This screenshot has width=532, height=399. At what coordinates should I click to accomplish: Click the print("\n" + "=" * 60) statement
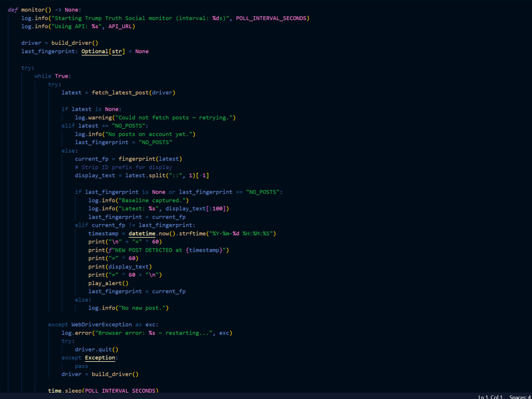pos(125,242)
